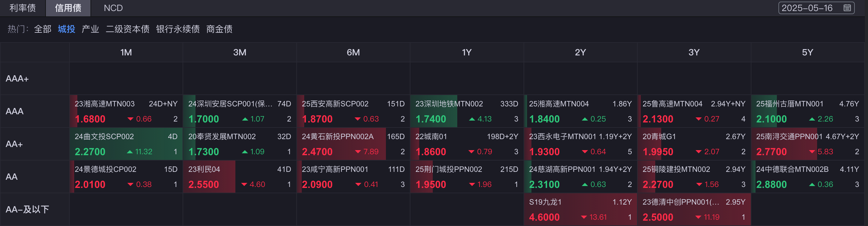The height and width of the screenshot is (226, 868).
Task: Switch to the 利率债 tab
Action: point(23,8)
